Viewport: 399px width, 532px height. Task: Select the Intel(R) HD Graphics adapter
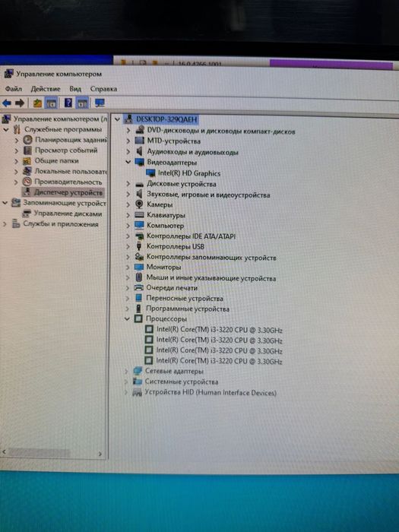click(189, 173)
